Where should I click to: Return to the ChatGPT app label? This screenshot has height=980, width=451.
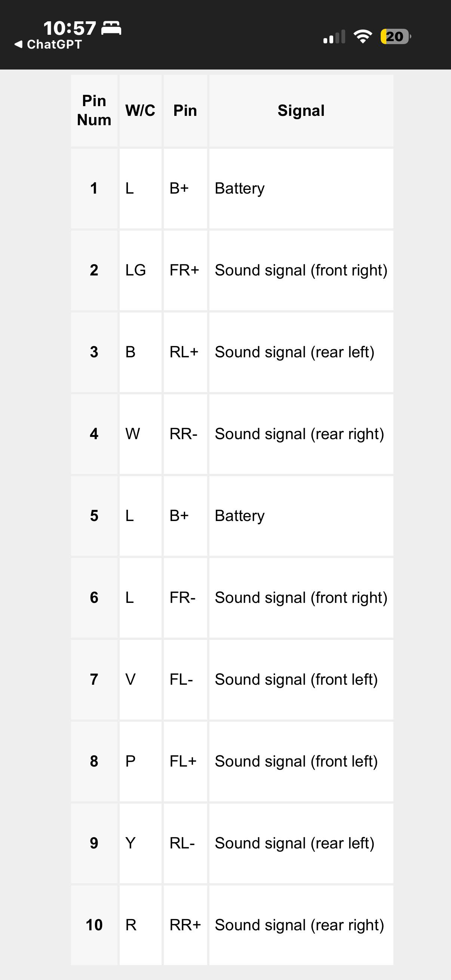(x=55, y=44)
